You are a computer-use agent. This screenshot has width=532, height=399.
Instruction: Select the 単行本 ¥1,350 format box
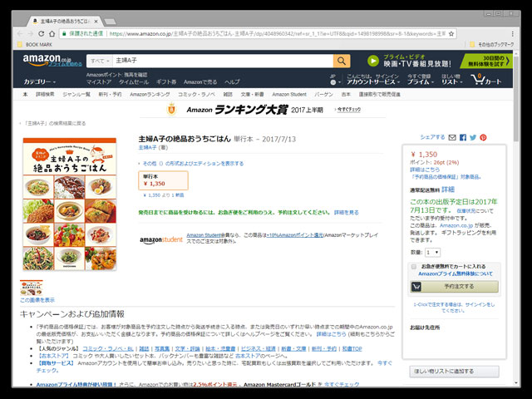[x=163, y=180]
